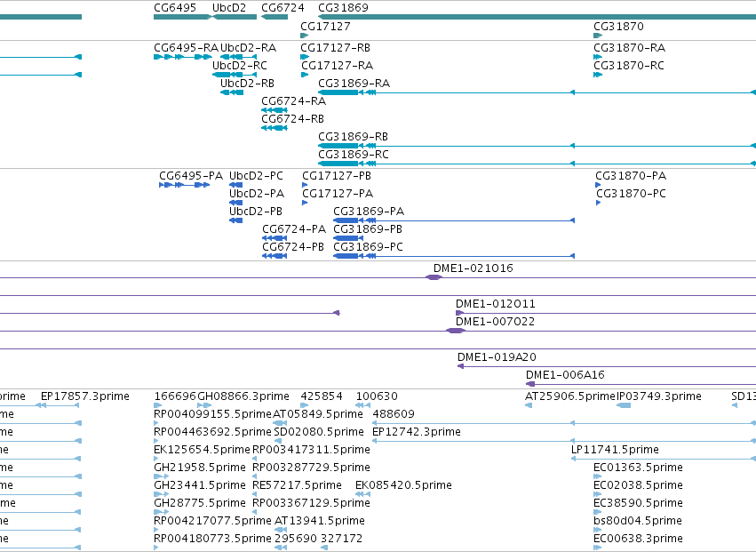Viewport: 756px width, 552px height.
Task: Select transcript CG17127-RB label
Action: 336,48
